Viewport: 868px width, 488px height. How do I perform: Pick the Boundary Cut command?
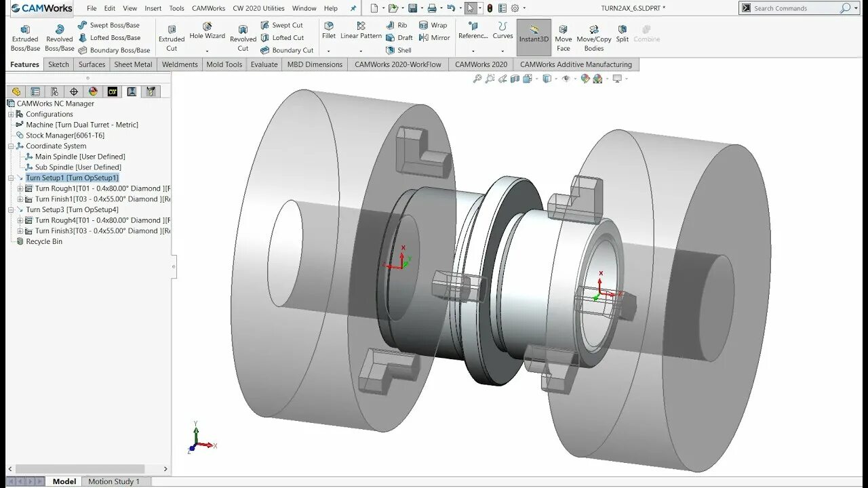click(x=287, y=50)
